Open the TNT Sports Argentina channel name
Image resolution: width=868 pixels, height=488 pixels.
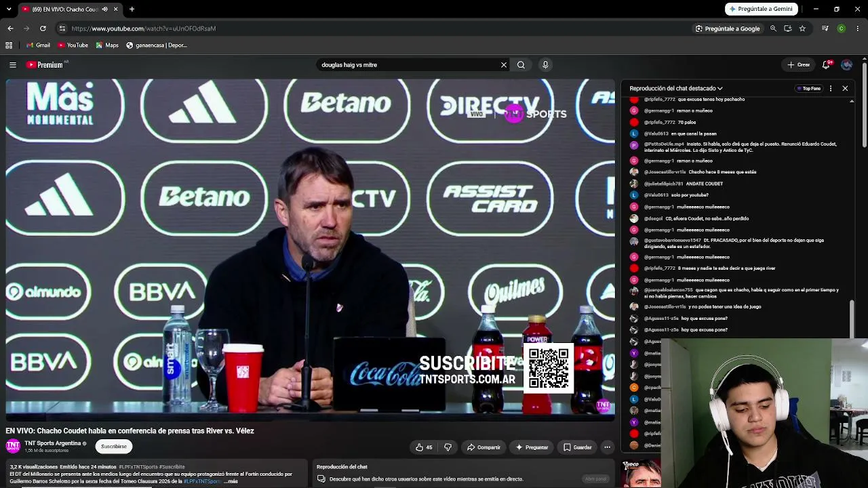tap(53, 443)
